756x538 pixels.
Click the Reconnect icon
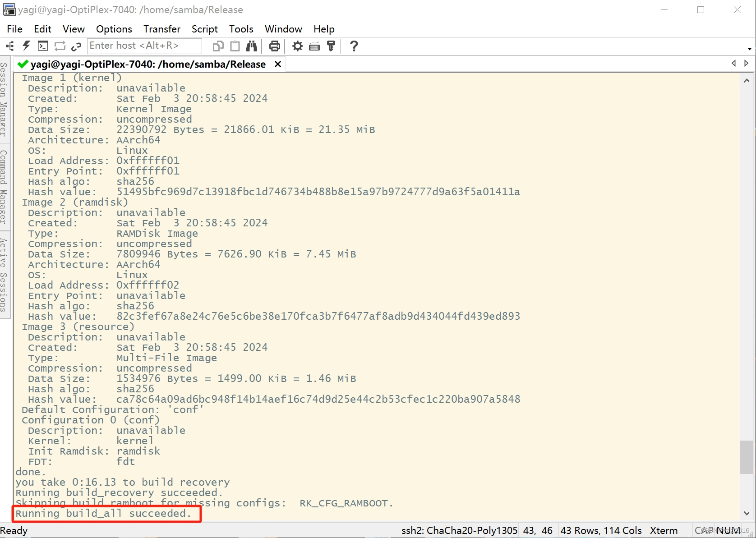point(60,46)
